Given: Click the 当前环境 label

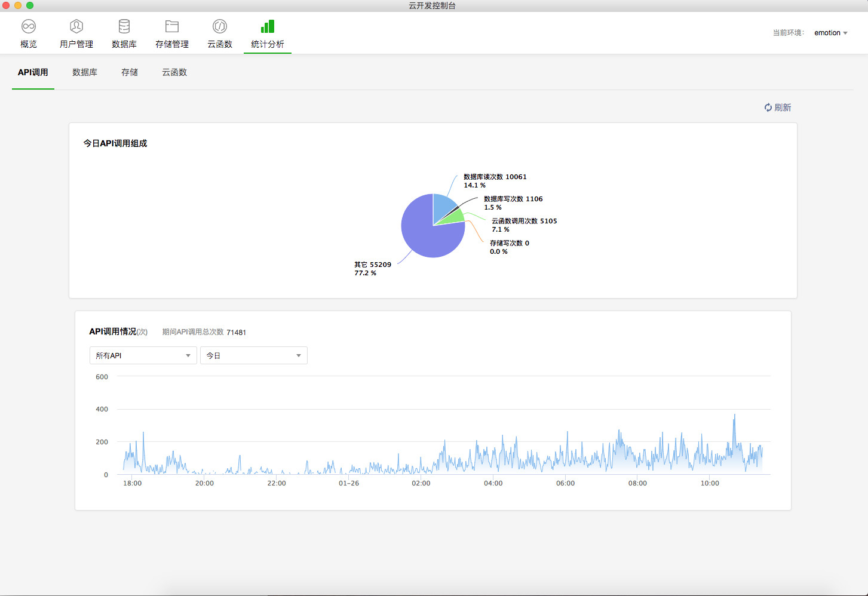Looking at the screenshot, I should click(788, 33).
